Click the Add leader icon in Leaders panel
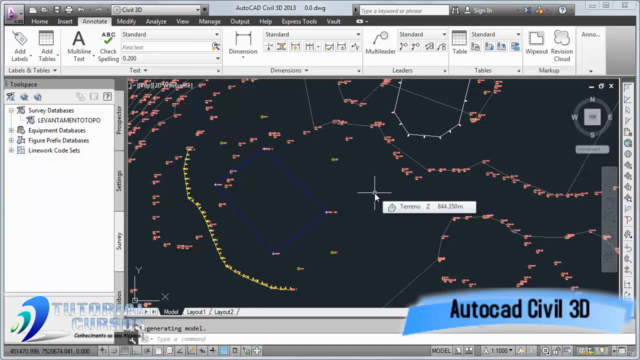Image resolution: width=640 pixels, height=360 pixels. click(x=403, y=47)
